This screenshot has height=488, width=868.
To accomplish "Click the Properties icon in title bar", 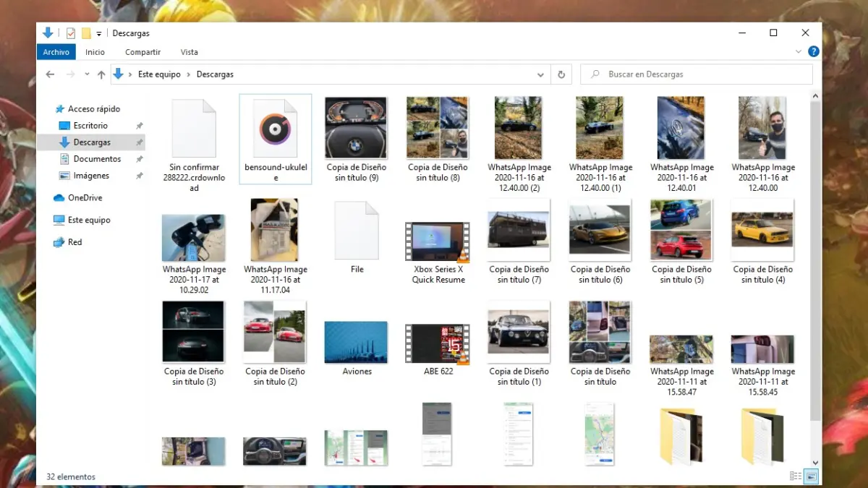I will tap(71, 33).
